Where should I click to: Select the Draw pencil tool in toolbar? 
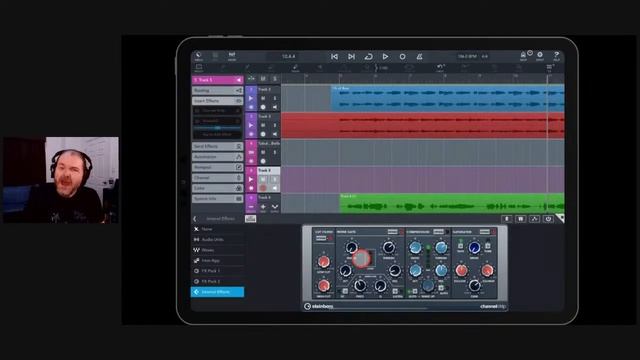click(295, 68)
